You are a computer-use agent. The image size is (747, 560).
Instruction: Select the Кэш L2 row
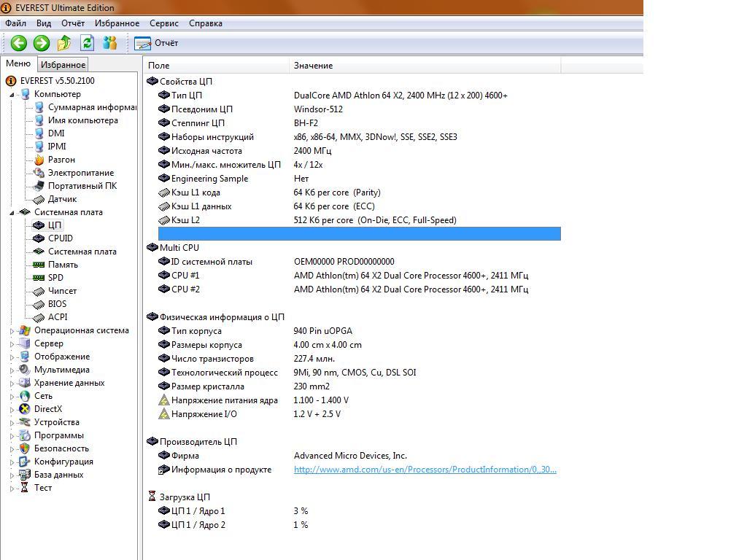[359, 220]
